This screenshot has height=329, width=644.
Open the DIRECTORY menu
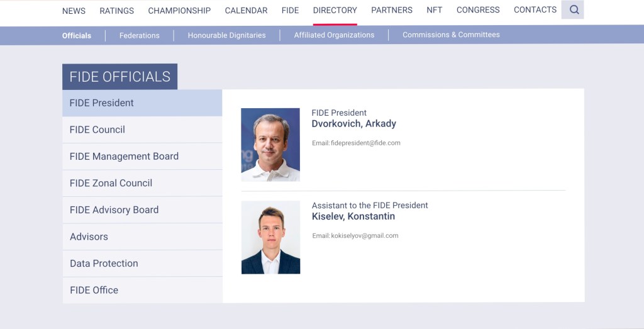[335, 11]
